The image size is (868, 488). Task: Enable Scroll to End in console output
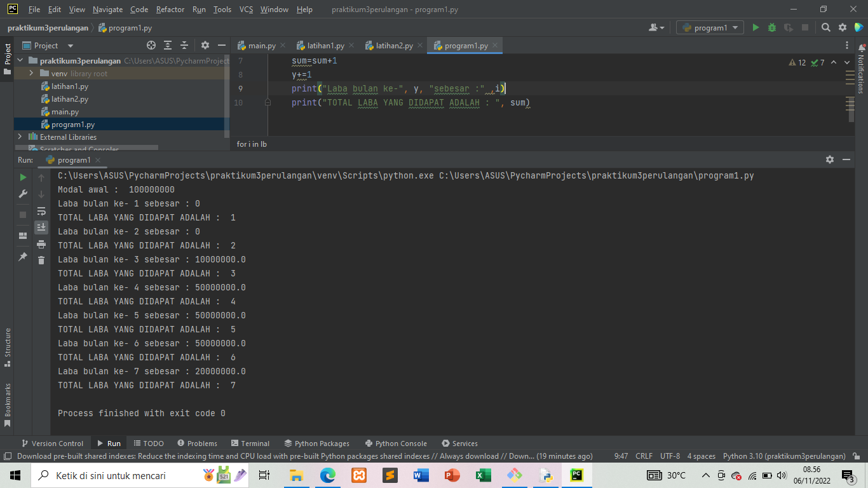pos(42,227)
